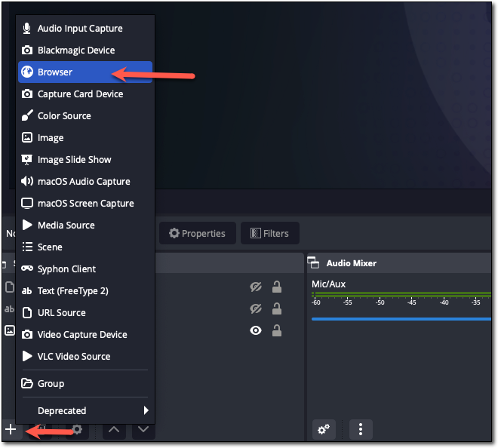Select the macOS Screen Capture source

click(85, 204)
